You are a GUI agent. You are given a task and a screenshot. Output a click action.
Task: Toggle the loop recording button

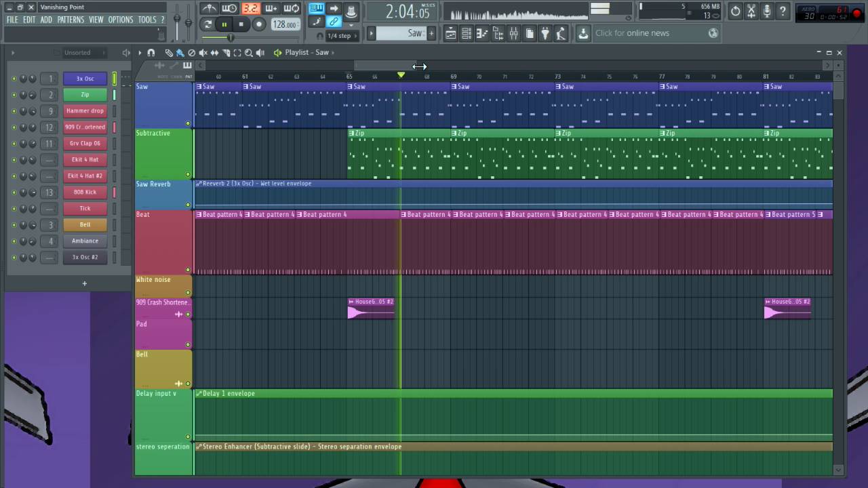coord(291,9)
